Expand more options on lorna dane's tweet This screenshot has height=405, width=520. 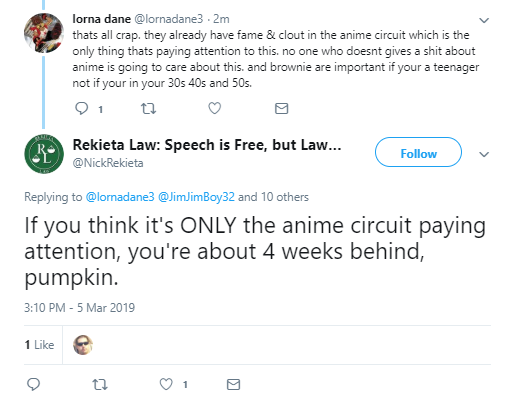pos(484,20)
